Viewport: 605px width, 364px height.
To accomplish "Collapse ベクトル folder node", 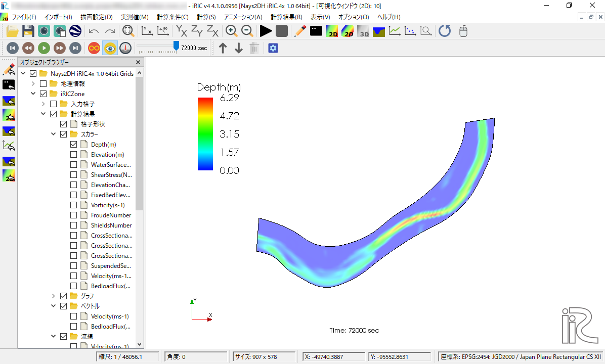I will click(x=53, y=306).
